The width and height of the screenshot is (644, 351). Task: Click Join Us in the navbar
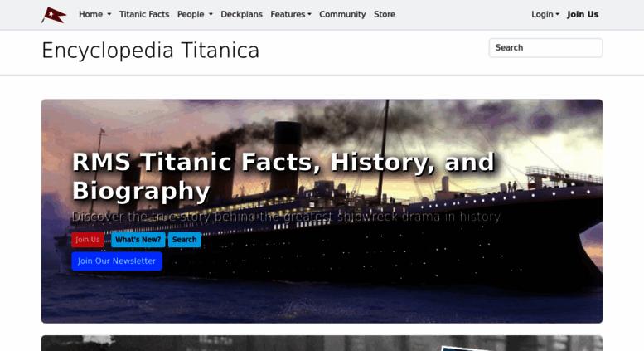[x=583, y=14]
